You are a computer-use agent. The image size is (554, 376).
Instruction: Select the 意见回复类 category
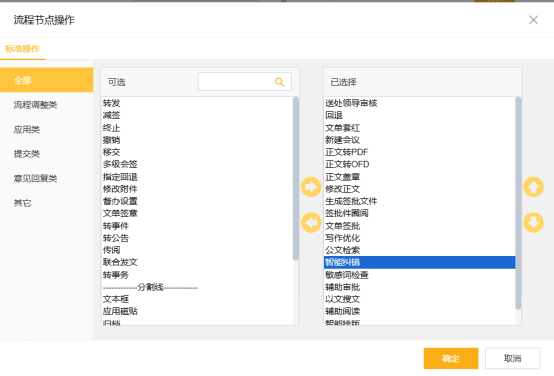[46, 178]
